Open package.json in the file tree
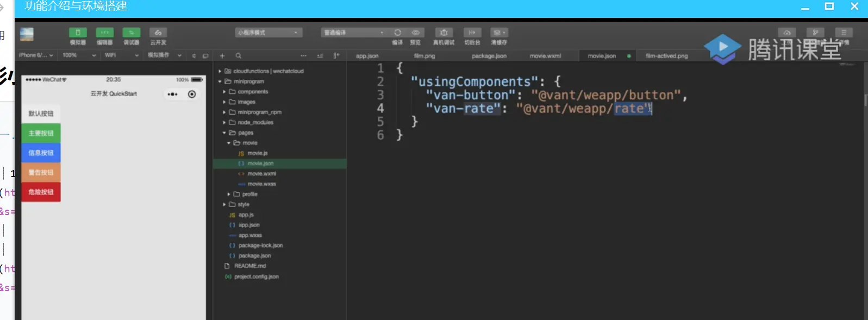The image size is (868, 320). 254,256
